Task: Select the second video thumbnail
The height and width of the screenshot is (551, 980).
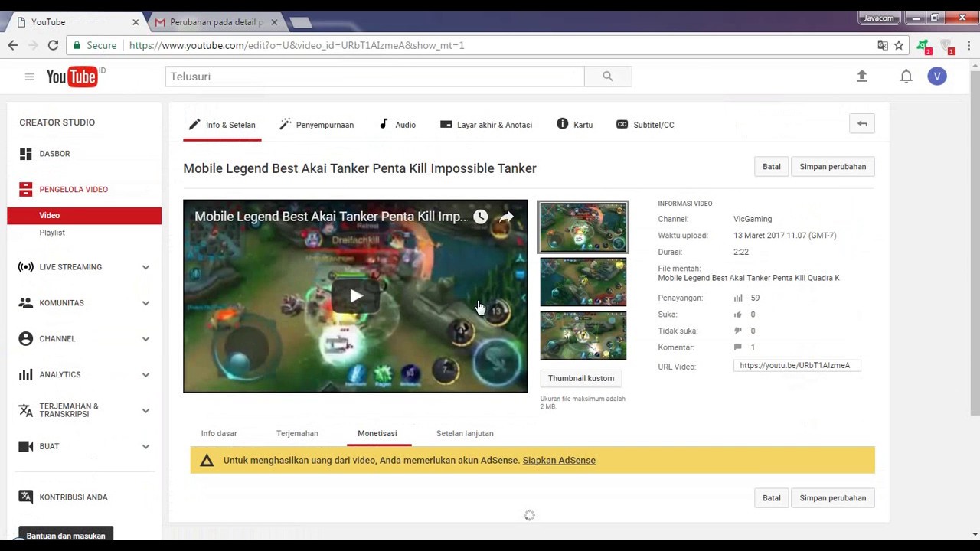Action: pos(583,282)
